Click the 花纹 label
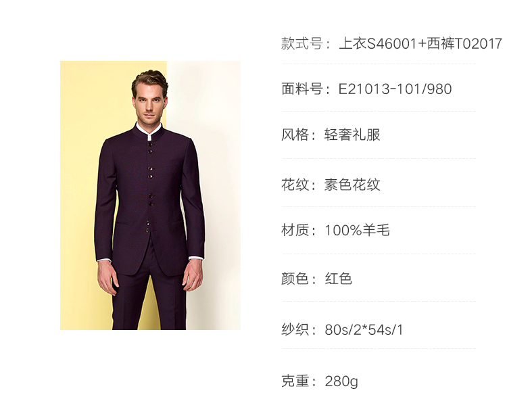Image resolution: width=507 pixels, height=420 pixels. click(295, 185)
